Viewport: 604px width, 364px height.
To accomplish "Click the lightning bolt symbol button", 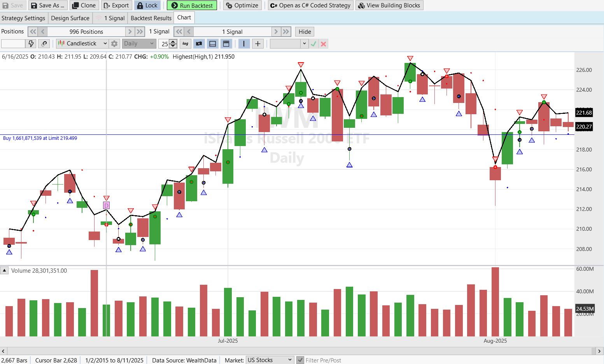I will [31, 44].
